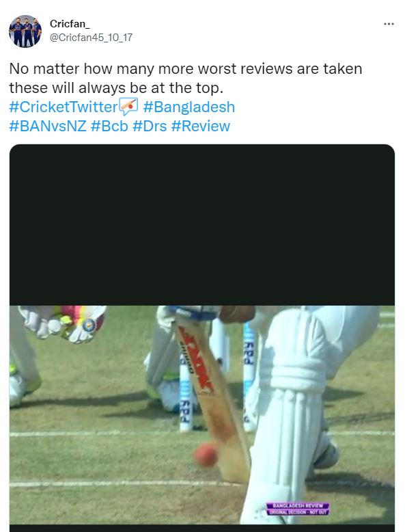
Task: Open the #Bcb hashtag
Action: coord(109,126)
